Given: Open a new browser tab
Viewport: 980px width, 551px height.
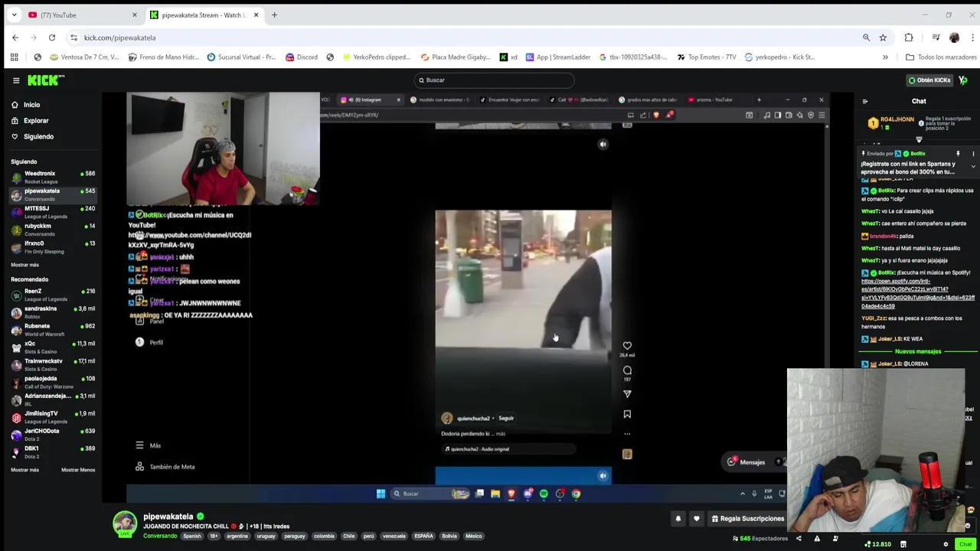Looking at the screenshot, I should coord(274,15).
